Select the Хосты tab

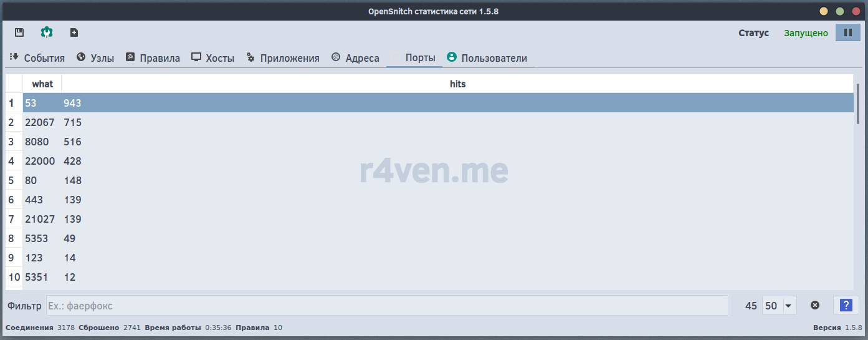click(x=212, y=58)
